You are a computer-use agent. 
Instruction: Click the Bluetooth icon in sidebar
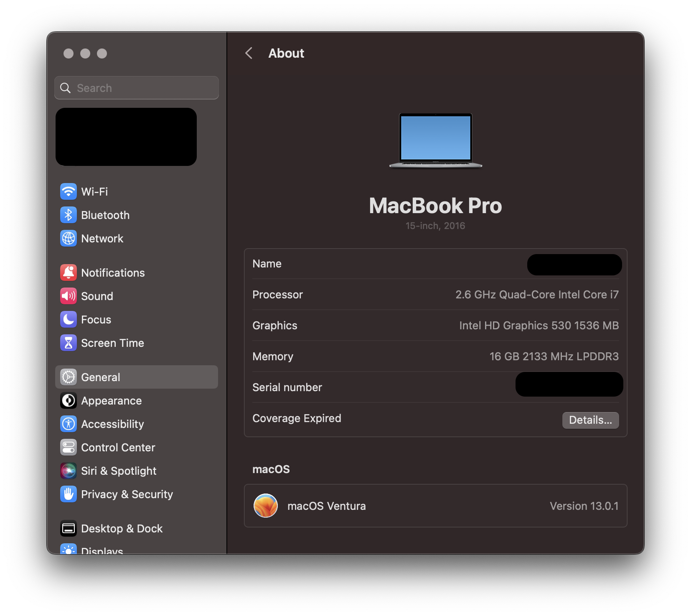pyautogui.click(x=69, y=215)
